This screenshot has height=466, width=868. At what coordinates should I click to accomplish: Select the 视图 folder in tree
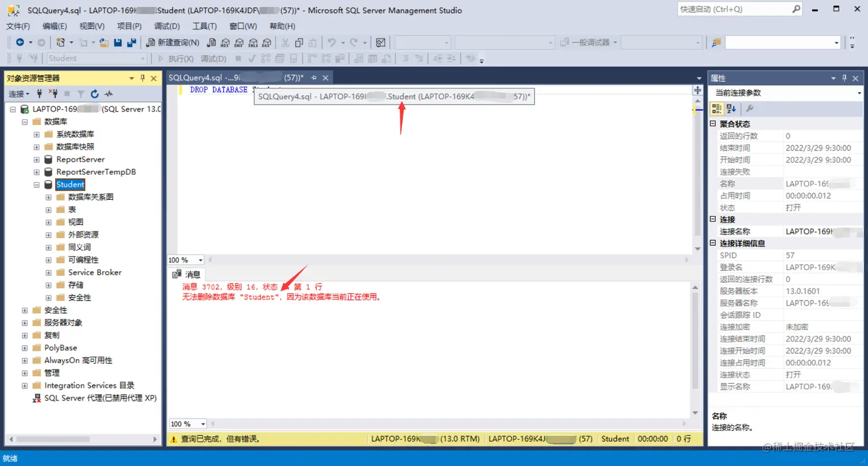point(75,222)
